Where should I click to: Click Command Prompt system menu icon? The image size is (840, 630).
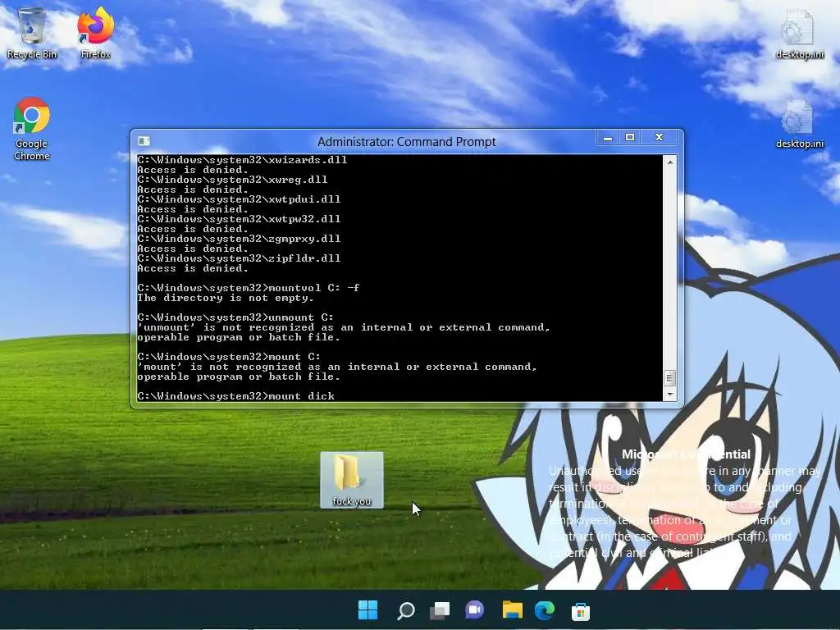click(144, 141)
